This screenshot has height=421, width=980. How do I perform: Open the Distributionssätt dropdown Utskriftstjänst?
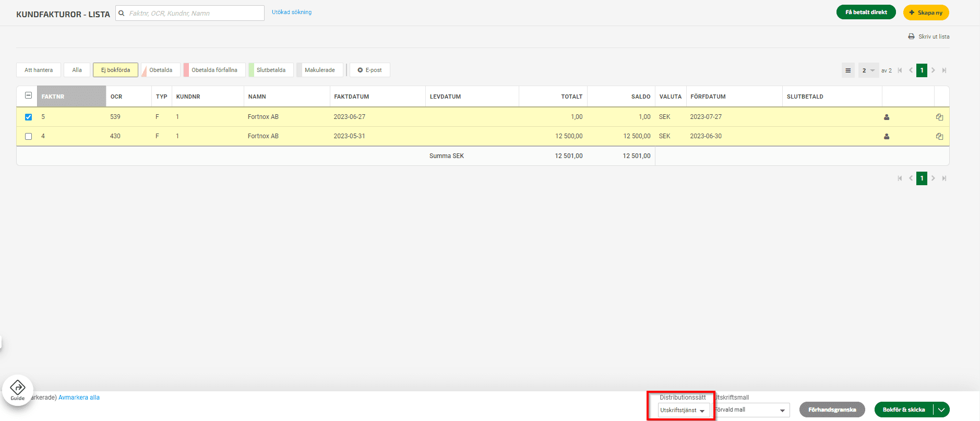pyautogui.click(x=684, y=411)
